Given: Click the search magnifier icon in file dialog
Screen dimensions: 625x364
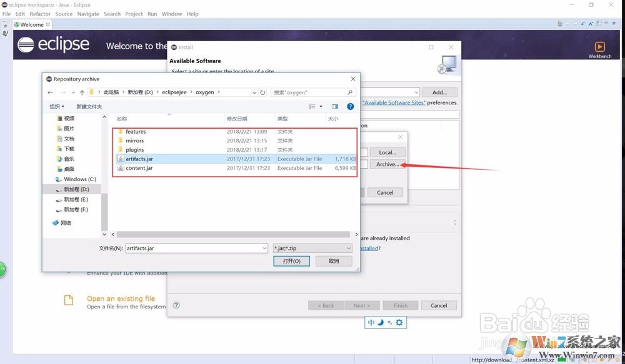Looking at the screenshot, I should pyautogui.click(x=349, y=92).
